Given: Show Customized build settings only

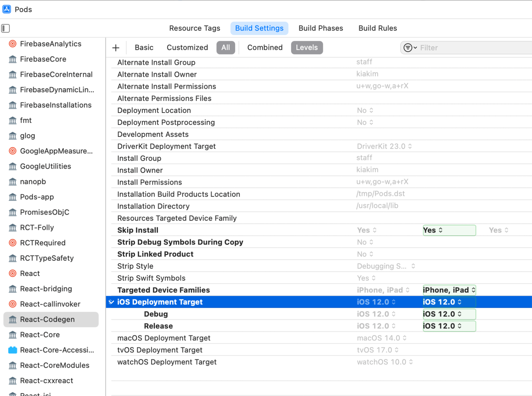Looking at the screenshot, I should point(187,48).
